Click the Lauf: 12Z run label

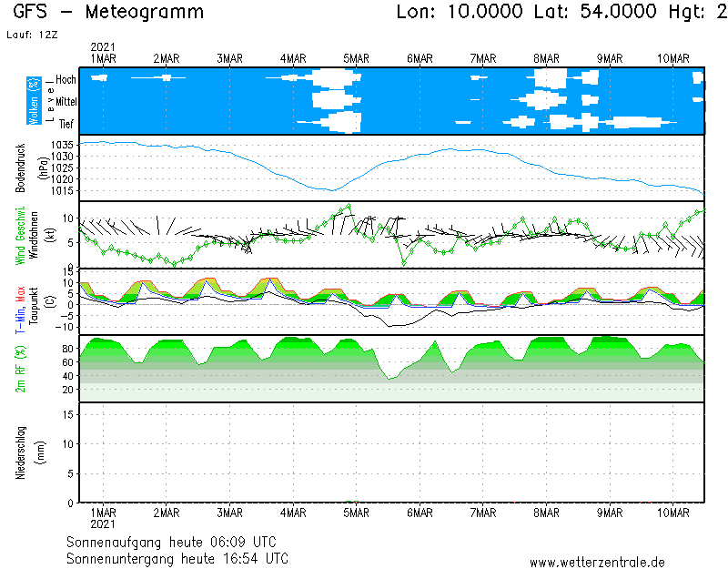pyautogui.click(x=28, y=35)
